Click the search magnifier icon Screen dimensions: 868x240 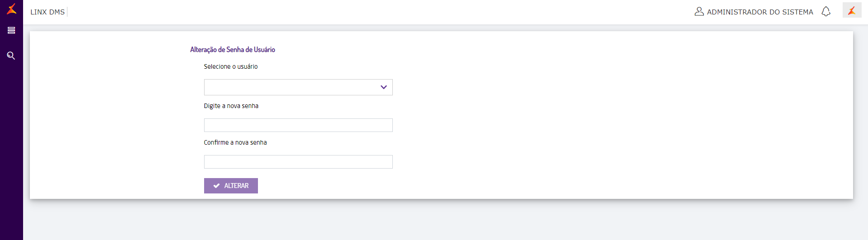pos(11,56)
